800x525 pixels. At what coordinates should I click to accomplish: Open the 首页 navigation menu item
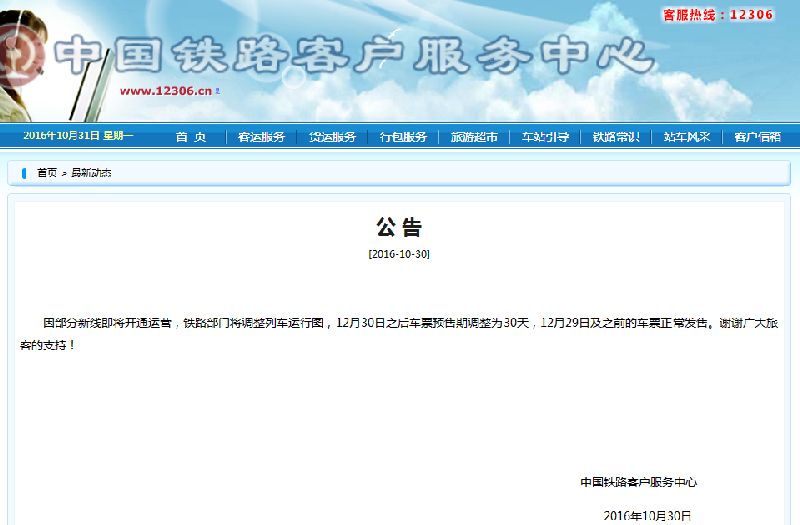191,137
